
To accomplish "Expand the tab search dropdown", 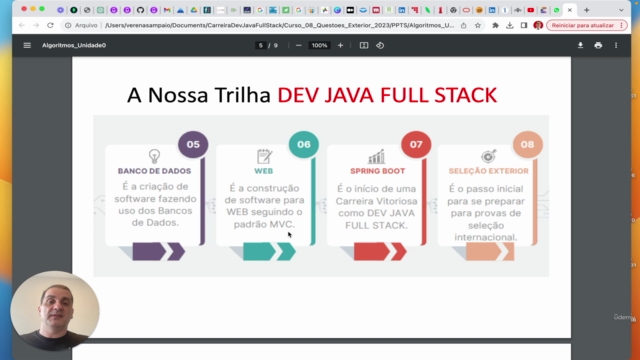I will (621, 10).
